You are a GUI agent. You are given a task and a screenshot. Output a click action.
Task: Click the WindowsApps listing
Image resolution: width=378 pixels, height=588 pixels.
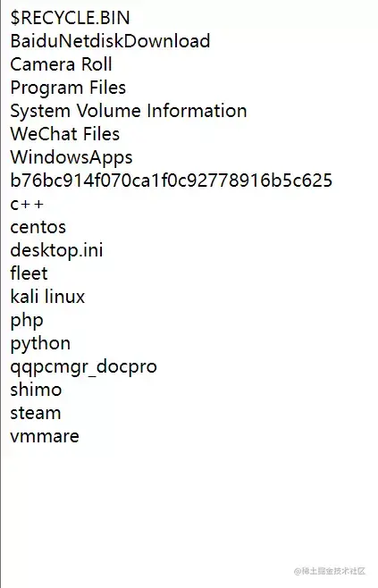tap(71, 157)
